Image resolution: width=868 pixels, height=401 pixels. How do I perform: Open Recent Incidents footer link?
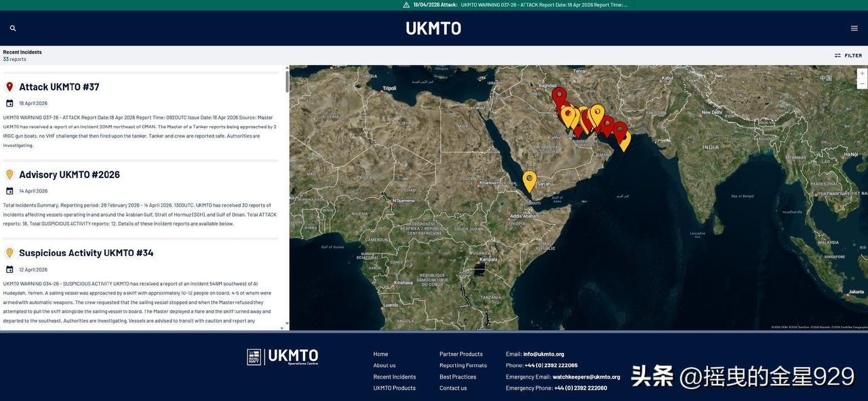click(x=395, y=377)
